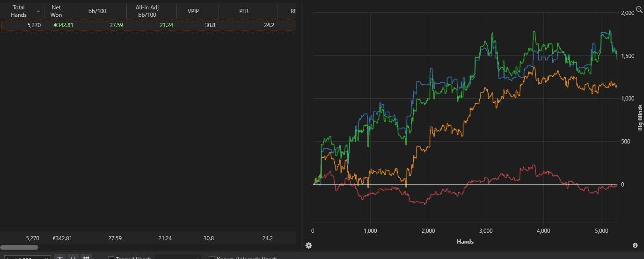Click the grid view icon below table
644x259 pixels.
point(86,258)
